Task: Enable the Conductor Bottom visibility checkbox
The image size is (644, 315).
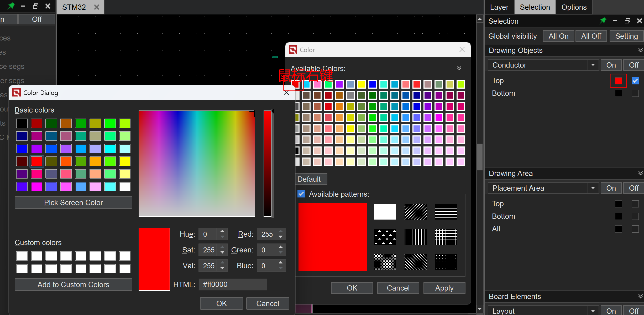Action: 635,93
